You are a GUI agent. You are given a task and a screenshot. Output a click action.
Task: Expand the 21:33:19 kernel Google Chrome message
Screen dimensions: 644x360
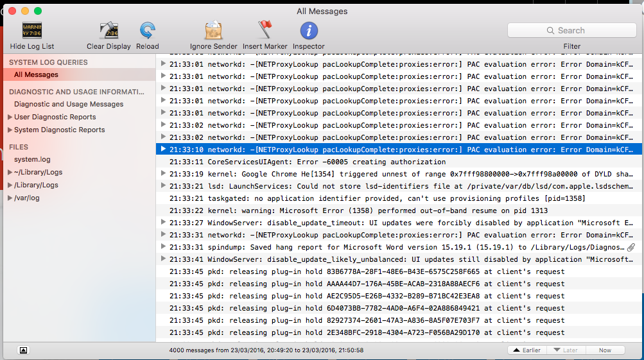(163, 174)
